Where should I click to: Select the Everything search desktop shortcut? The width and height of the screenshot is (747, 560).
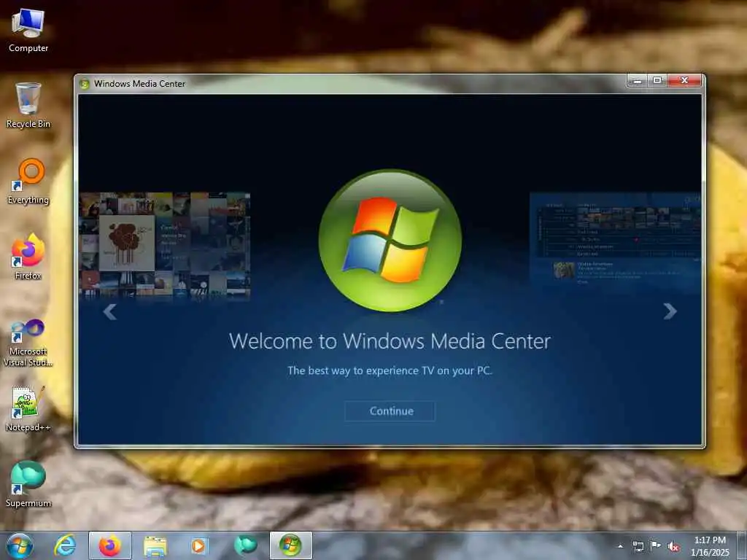28,182
